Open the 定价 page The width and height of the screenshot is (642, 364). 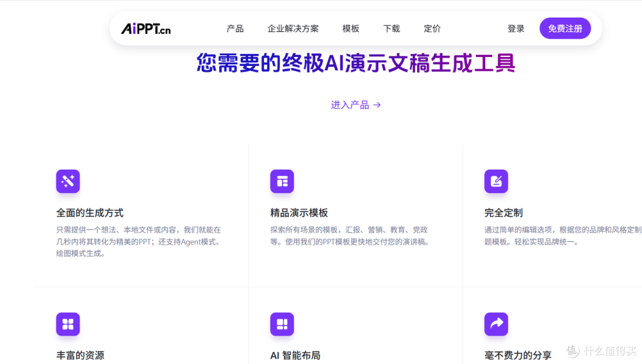(x=432, y=29)
